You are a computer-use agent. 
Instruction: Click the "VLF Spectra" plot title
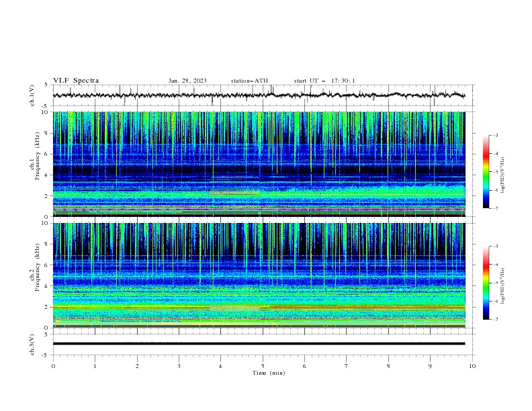(76, 81)
